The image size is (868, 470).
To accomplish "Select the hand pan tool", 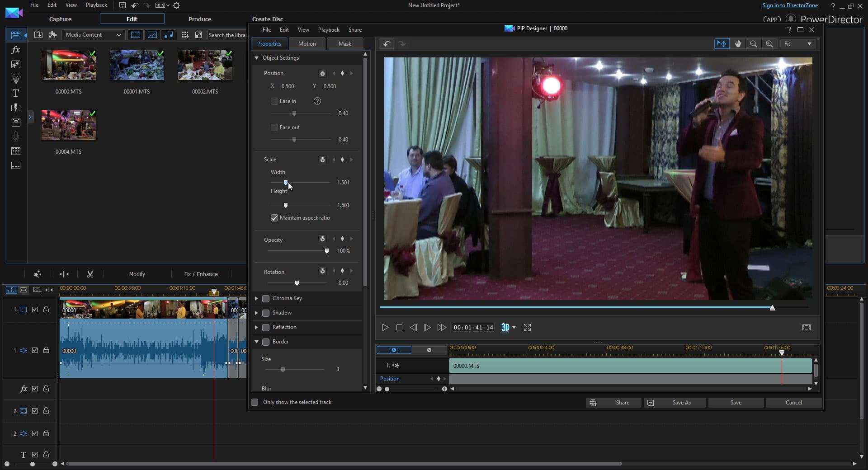I will tap(738, 44).
